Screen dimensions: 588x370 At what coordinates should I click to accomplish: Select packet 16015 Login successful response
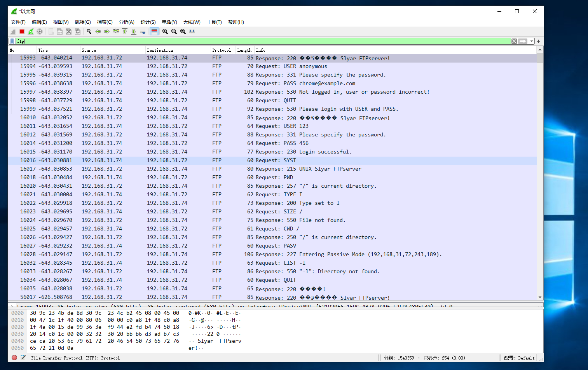[x=272, y=152]
